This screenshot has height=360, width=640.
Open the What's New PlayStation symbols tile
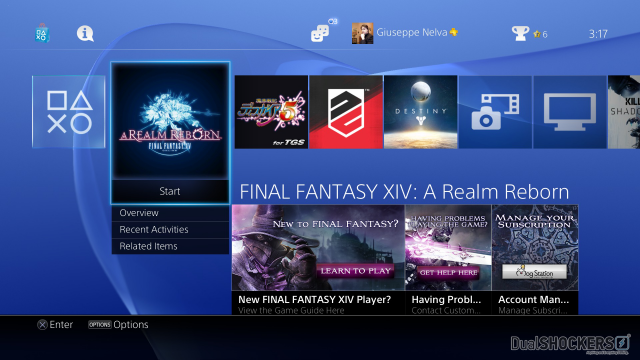coord(69,112)
